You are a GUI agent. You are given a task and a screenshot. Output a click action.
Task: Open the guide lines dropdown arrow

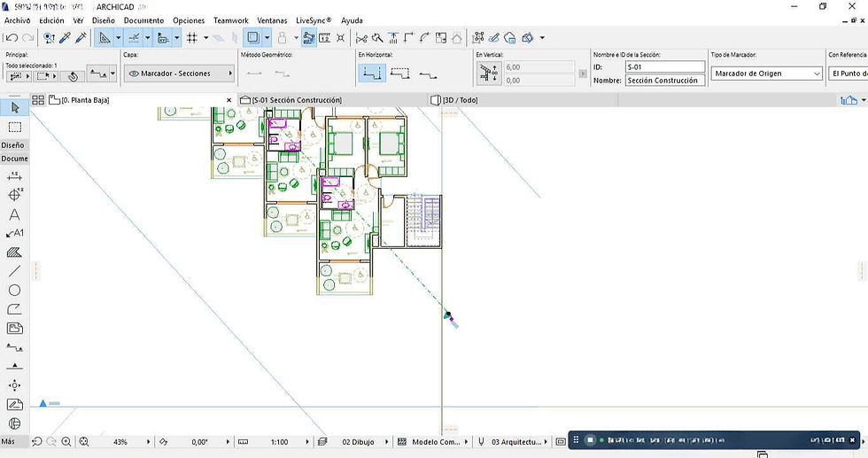click(118, 38)
